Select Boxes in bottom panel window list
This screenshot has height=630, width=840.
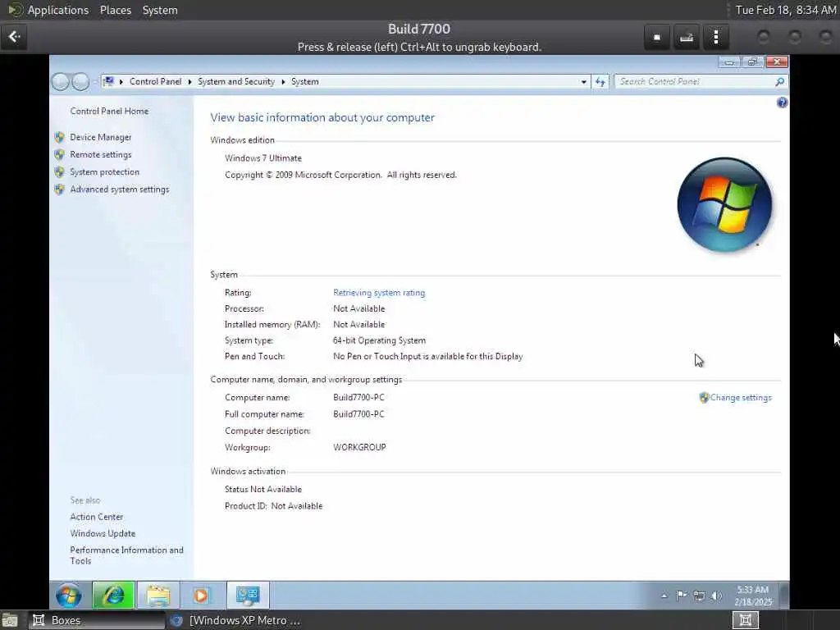click(x=97, y=620)
